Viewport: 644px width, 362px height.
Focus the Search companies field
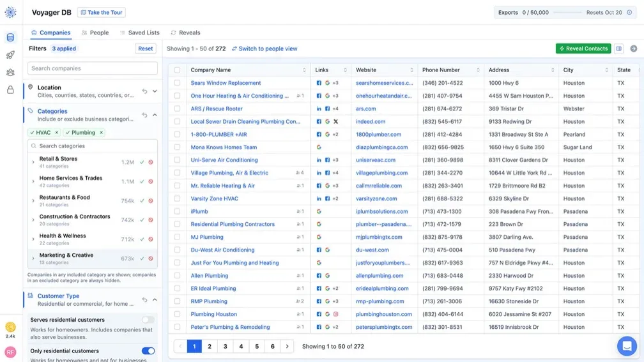[x=93, y=68]
